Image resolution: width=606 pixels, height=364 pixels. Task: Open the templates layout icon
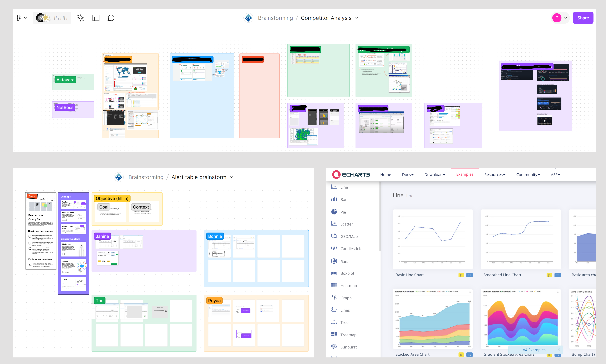pyautogui.click(x=96, y=18)
